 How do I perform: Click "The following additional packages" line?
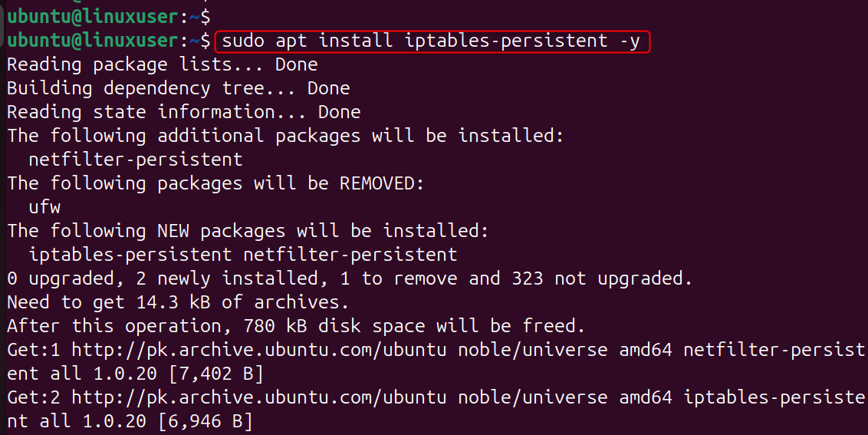(285, 136)
